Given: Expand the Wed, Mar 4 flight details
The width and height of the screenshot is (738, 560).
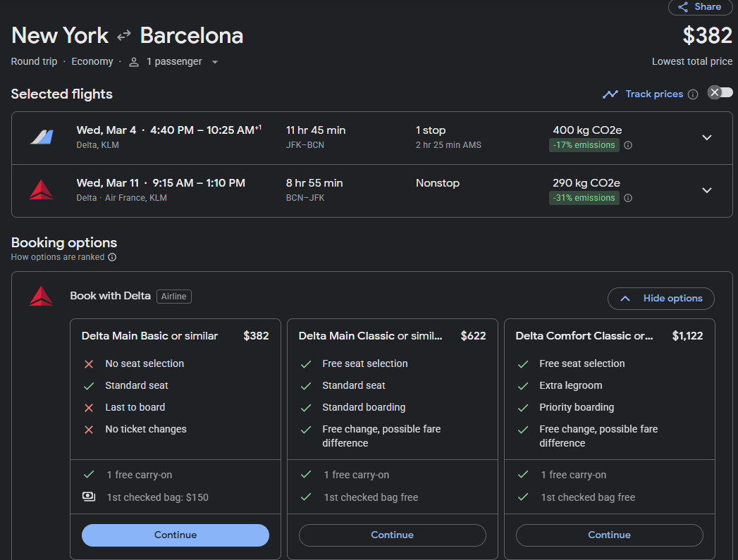Looking at the screenshot, I should pos(706,138).
